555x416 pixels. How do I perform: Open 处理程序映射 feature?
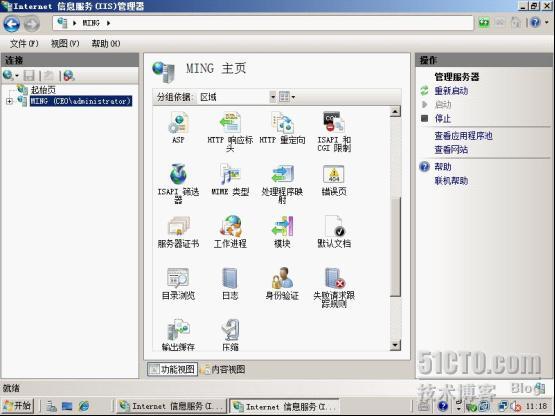[282, 184]
